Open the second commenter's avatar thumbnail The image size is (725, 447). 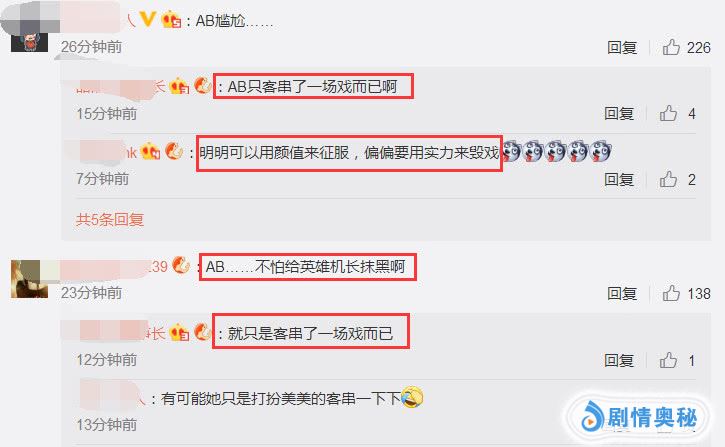pos(29,279)
